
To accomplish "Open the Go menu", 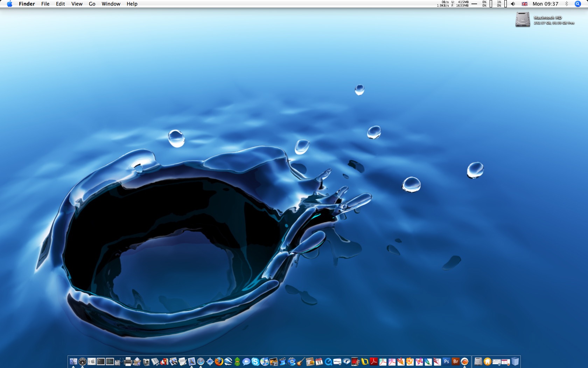I will (x=92, y=4).
